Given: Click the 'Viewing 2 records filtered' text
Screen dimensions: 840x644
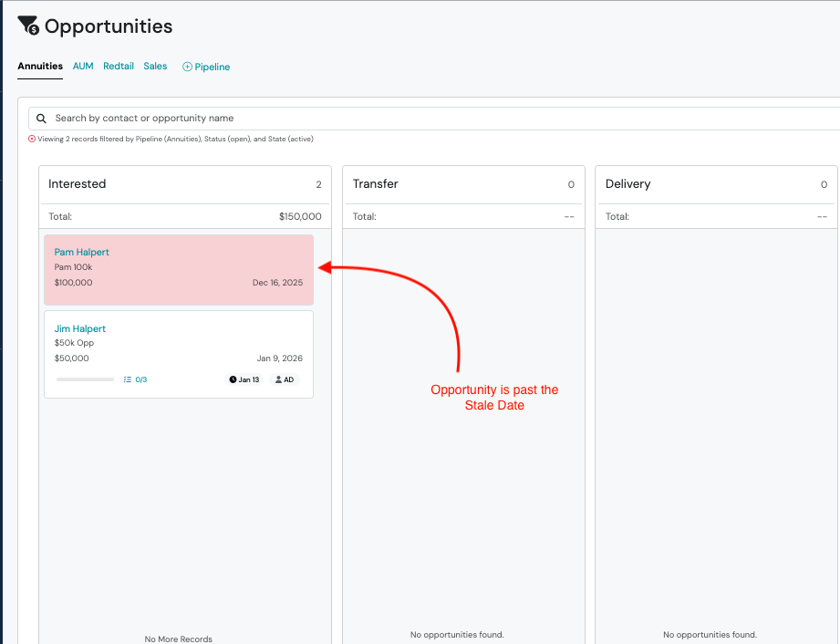Looking at the screenshot, I should tap(175, 139).
